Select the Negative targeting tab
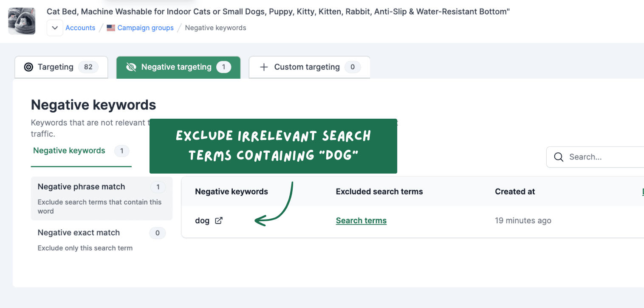 point(178,67)
